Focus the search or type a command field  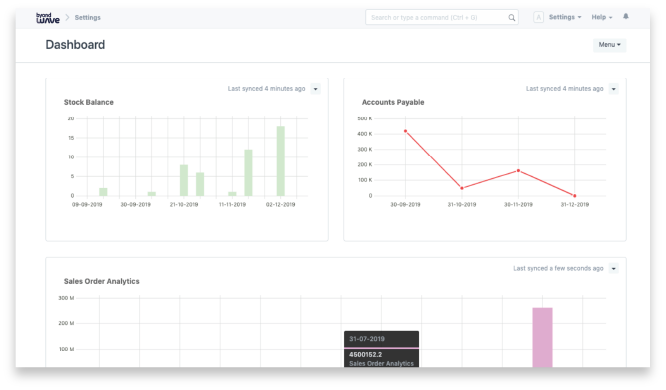coord(442,17)
